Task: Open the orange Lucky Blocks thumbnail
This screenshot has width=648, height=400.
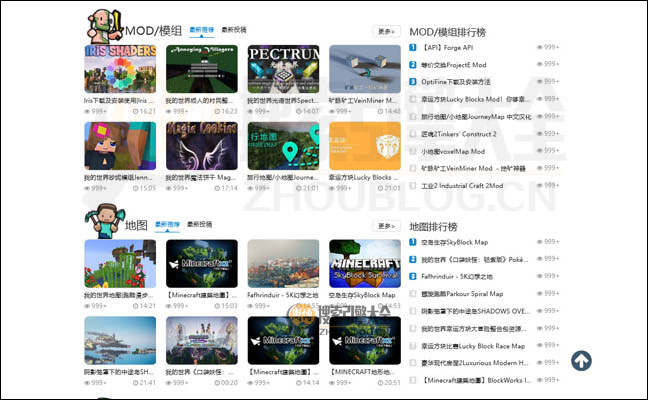Action: 365,146
